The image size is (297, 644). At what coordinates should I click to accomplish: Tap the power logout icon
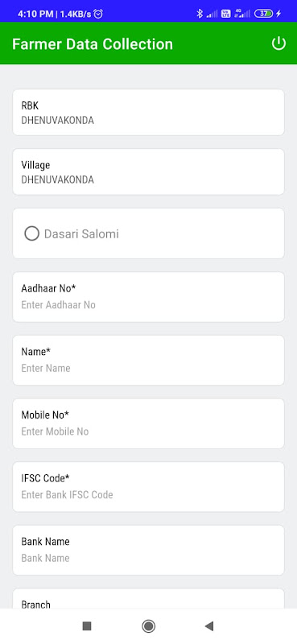point(278,43)
